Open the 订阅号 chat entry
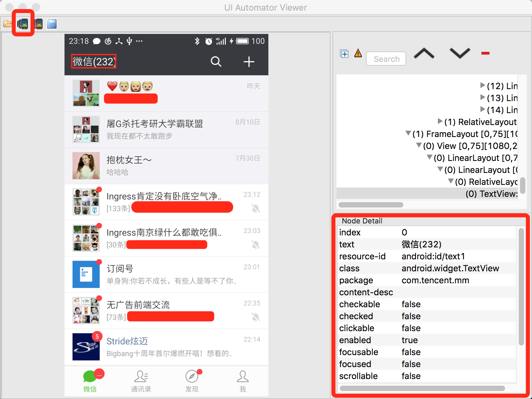 pos(166,274)
